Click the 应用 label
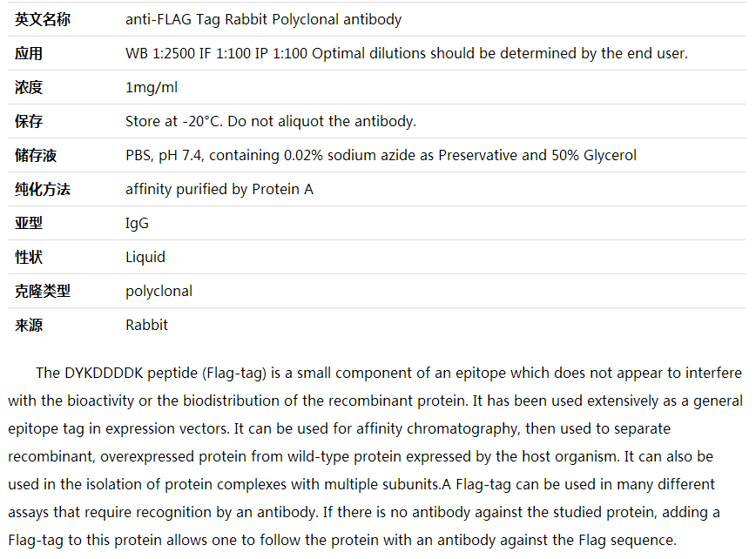 tap(29, 53)
